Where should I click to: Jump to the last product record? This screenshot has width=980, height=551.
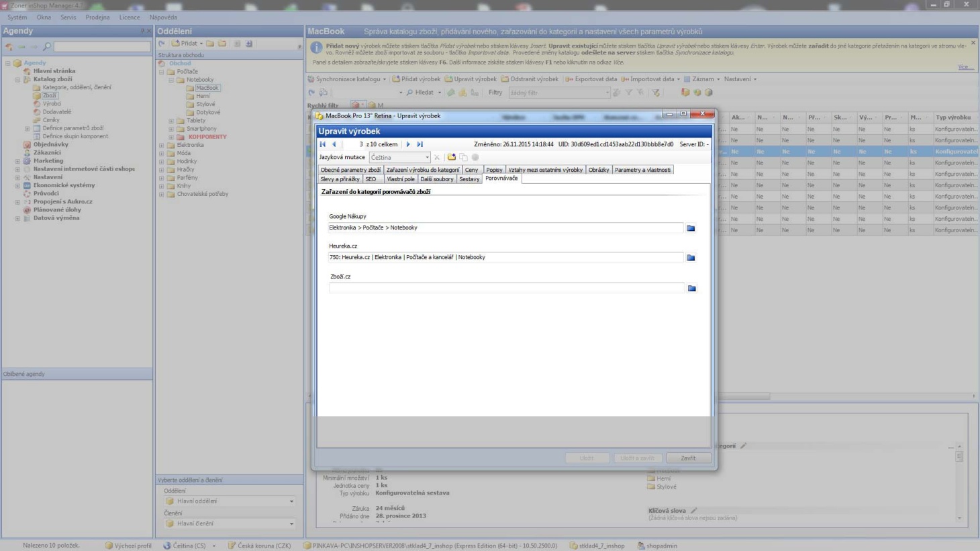coord(420,144)
